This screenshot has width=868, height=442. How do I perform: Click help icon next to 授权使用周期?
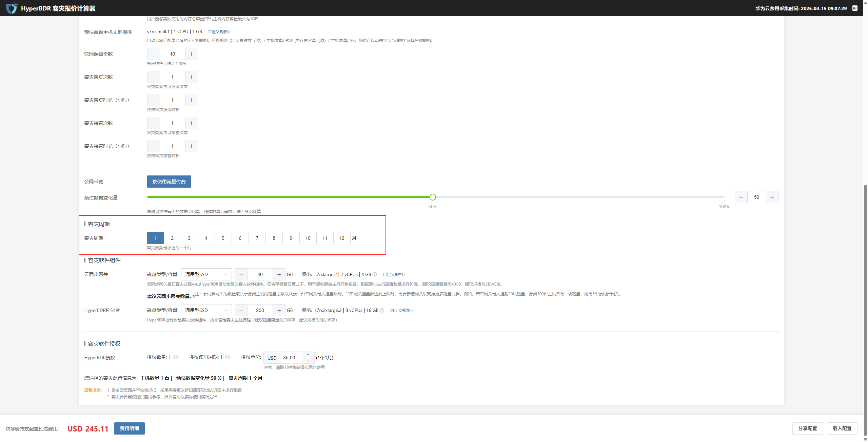click(x=228, y=357)
